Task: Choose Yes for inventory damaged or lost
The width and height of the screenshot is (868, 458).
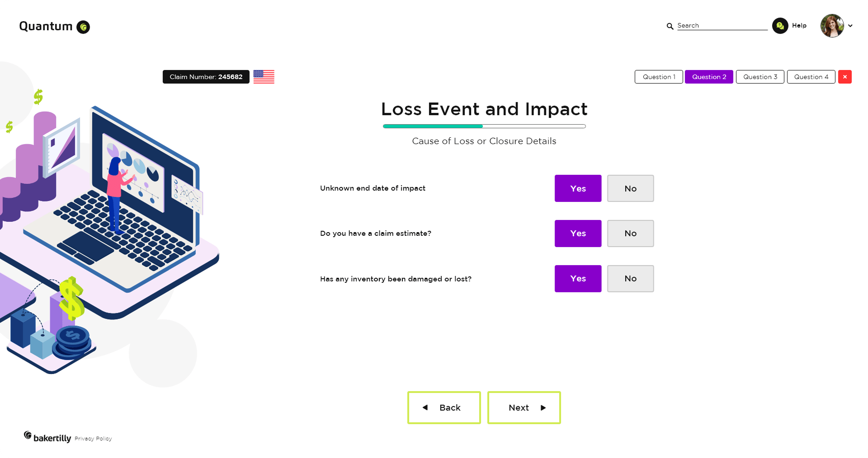Action: [x=578, y=279]
